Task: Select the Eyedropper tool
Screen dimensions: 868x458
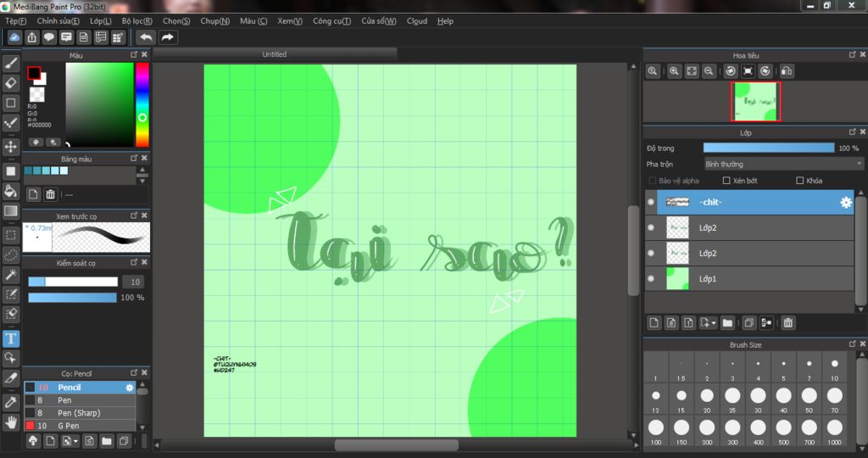Action: [x=10, y=403]
